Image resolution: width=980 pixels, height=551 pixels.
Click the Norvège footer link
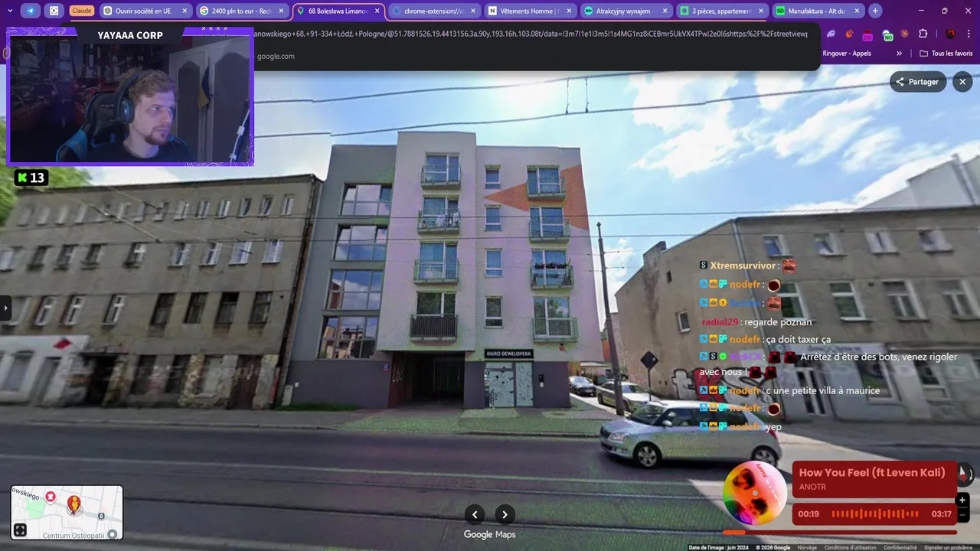pos(807,547)
